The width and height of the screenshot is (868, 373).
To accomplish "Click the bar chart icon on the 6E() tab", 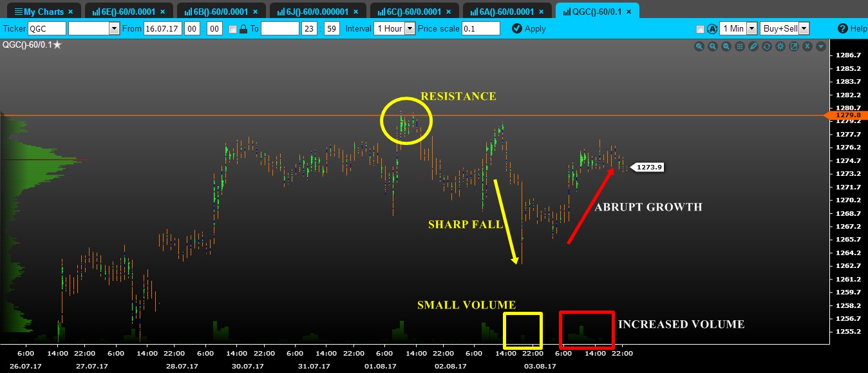I will (96, 12).
